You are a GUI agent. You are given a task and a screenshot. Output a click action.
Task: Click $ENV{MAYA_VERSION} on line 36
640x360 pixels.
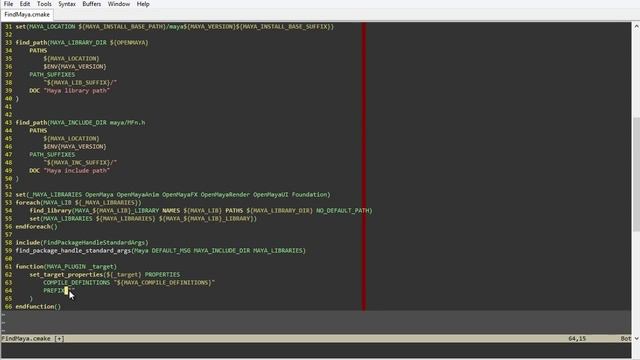point(75,67)
